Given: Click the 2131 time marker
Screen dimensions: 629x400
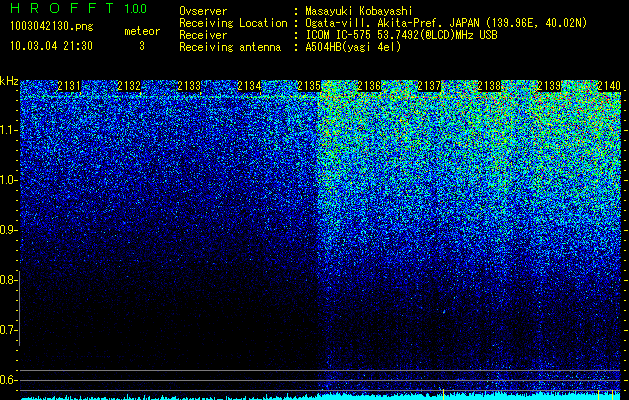Looking at the screenshot, I should point(69,86).
